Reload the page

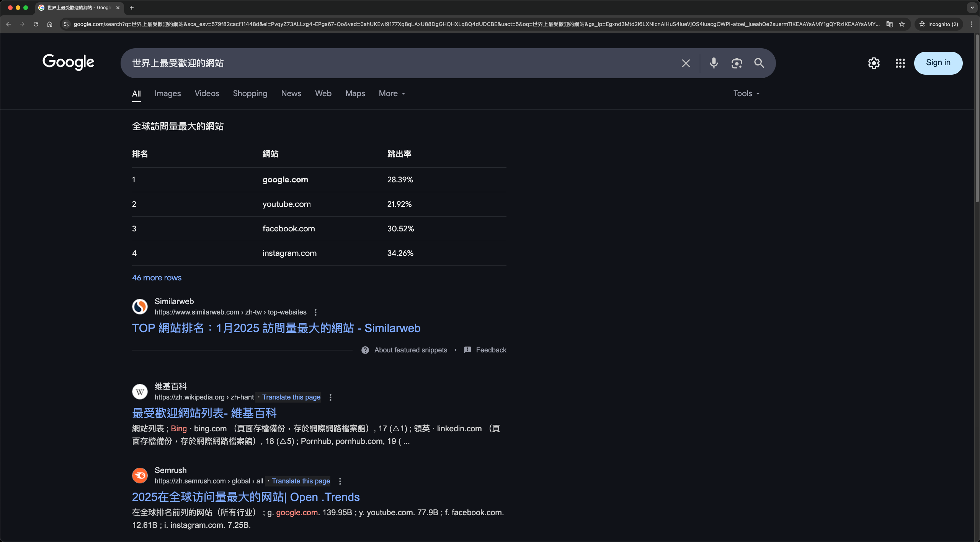[x=36, y=24]
